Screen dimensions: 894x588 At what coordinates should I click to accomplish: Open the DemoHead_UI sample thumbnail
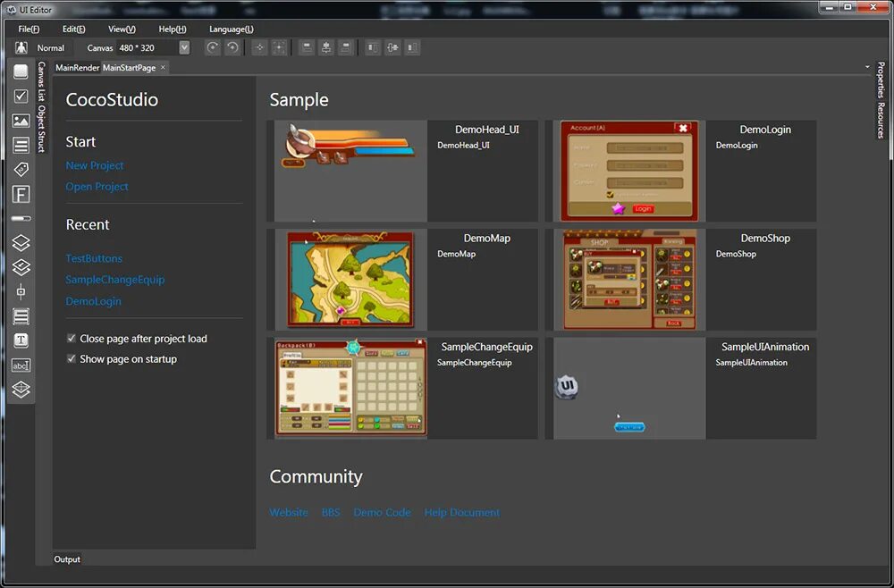(350, 171)
